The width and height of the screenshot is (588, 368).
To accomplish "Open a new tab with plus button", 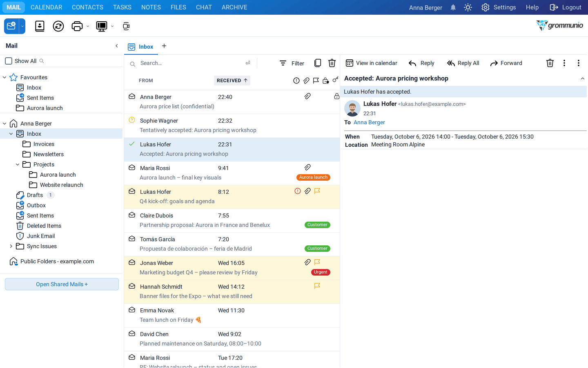I will tap(164, 46).
